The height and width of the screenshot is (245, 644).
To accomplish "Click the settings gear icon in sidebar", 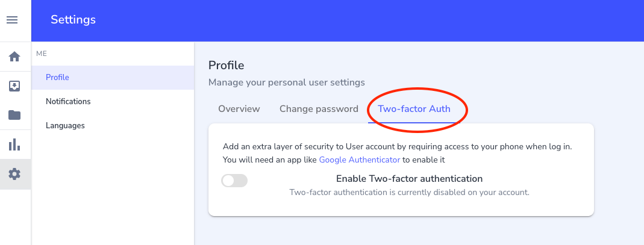I will (14, 174).
